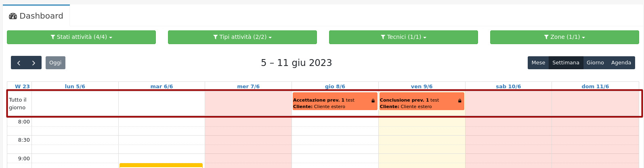Go to previous week arrow

(19, 63)
